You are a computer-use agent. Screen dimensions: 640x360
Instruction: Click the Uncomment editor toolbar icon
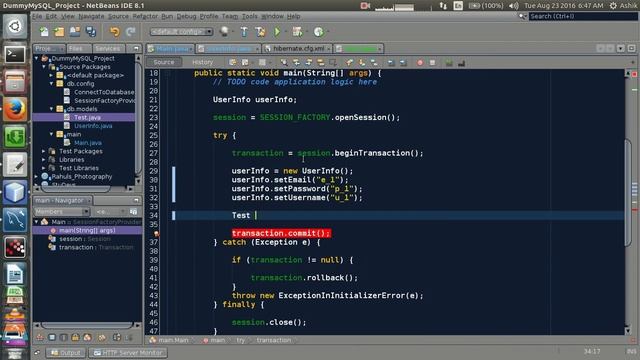pos(461,62)
